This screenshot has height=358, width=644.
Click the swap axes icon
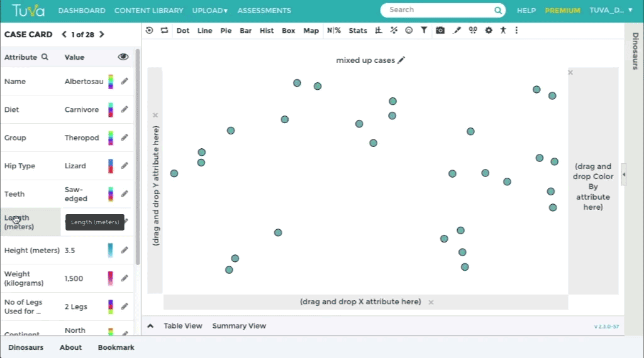tap(164, 30)
